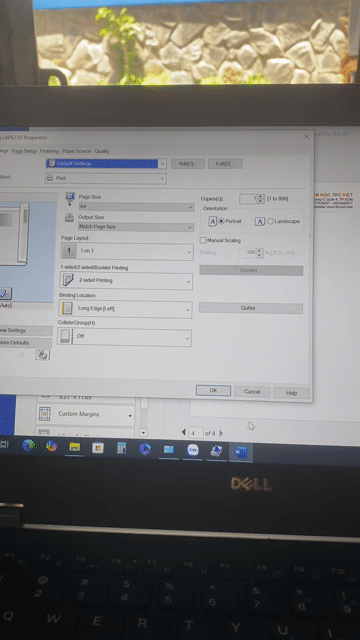Open File Explorer from the taskbar
Image resolution: width=360 pixels, height=640 pixels.
[74, 447]
